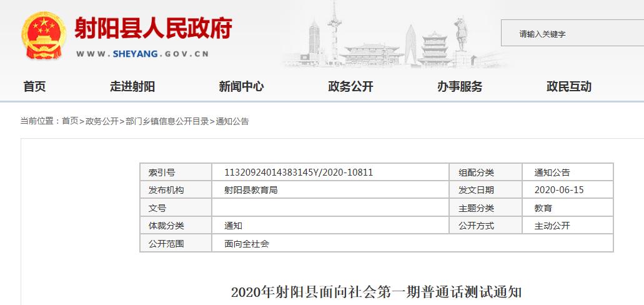Screen dimensions: 644x305
Task: Select the 公开范围 label cell
Action: (x=176, y=243)
